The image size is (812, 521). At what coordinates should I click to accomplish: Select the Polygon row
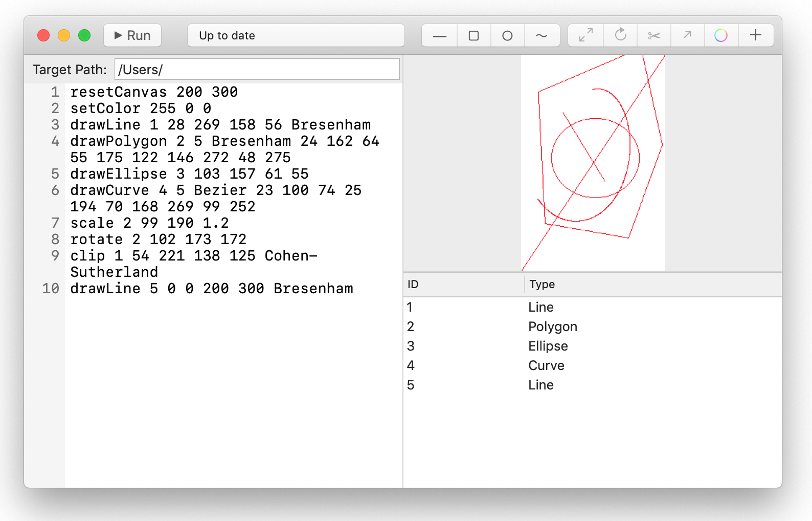(x=593, y=327)
